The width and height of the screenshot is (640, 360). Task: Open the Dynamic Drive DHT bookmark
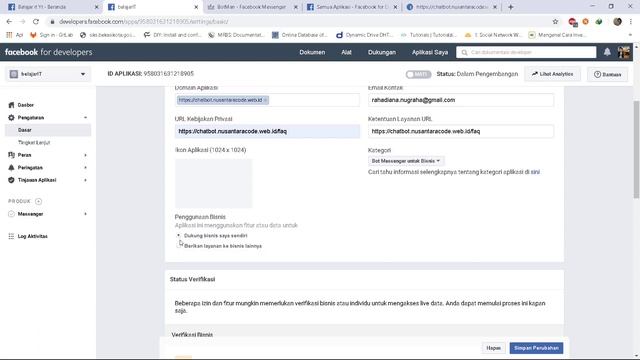364,35
